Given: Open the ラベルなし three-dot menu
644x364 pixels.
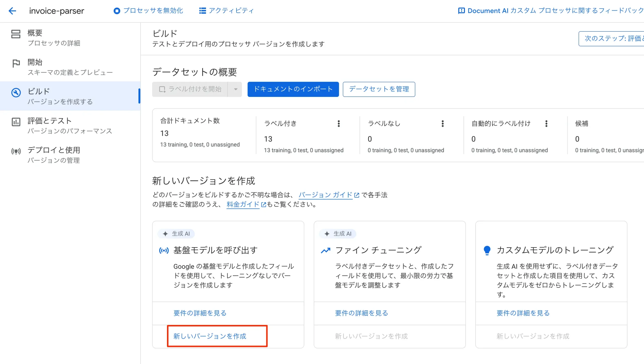Looking at the screenshot, I should point(442,124).
